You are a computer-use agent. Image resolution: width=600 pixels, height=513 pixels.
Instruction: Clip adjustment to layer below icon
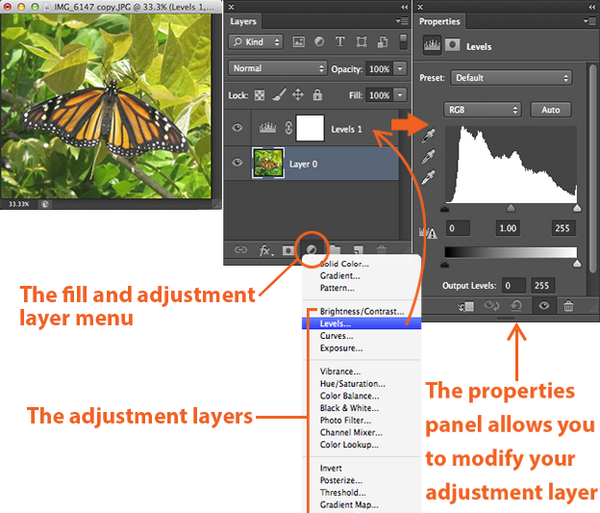tap(466, 306)
